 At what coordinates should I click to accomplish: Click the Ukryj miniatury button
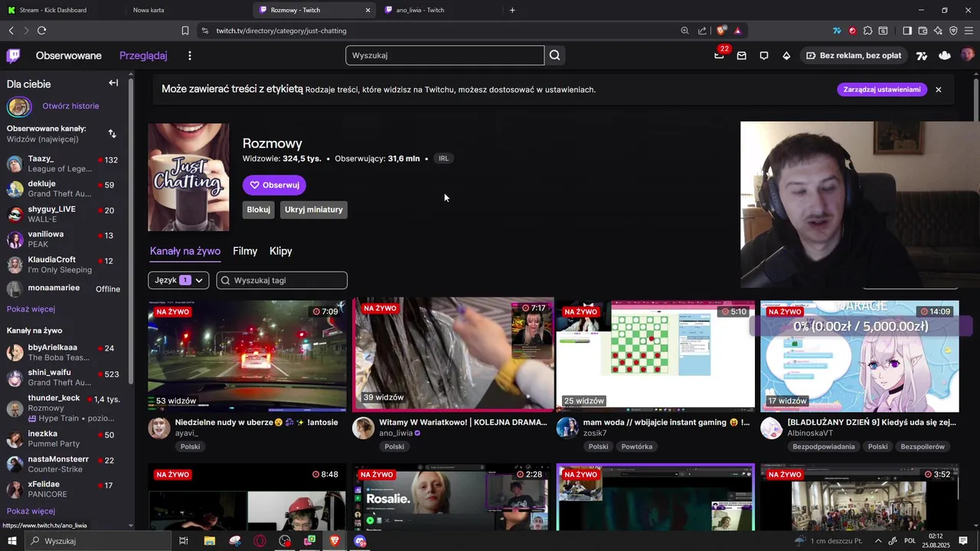pyautogui.click(x=314, y=210)
